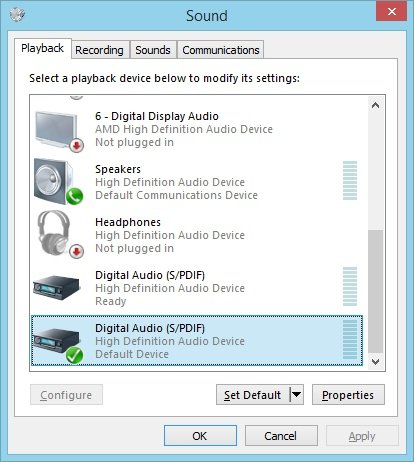Click the Sound speaker icon in title bar
Screen dimensions: 414x462
click(17, 14)
